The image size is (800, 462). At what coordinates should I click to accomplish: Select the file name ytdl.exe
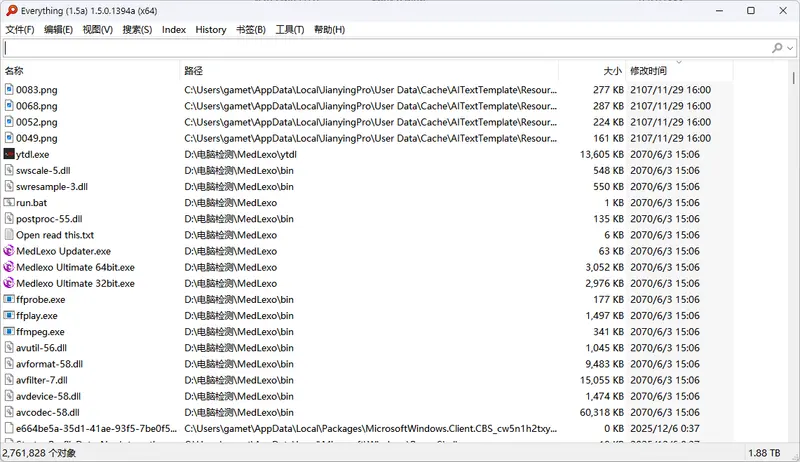click(33, 154)
